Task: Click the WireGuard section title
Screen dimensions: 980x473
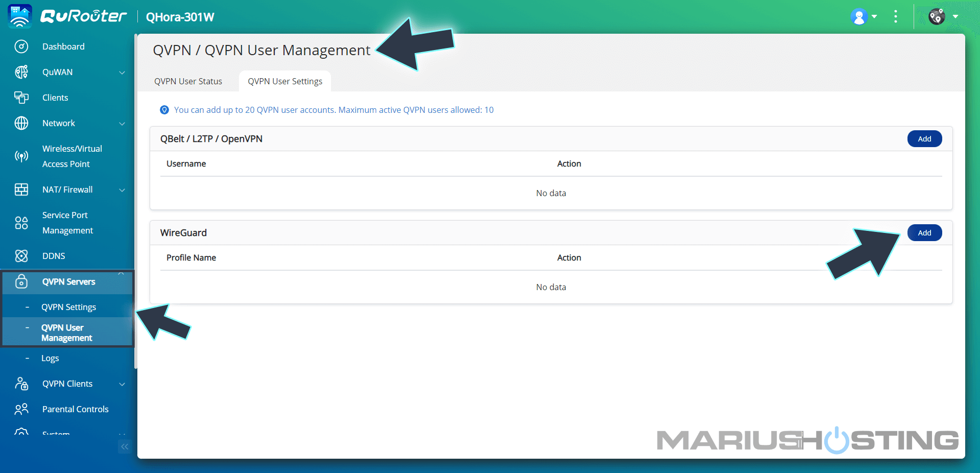Action: [183, 232]
